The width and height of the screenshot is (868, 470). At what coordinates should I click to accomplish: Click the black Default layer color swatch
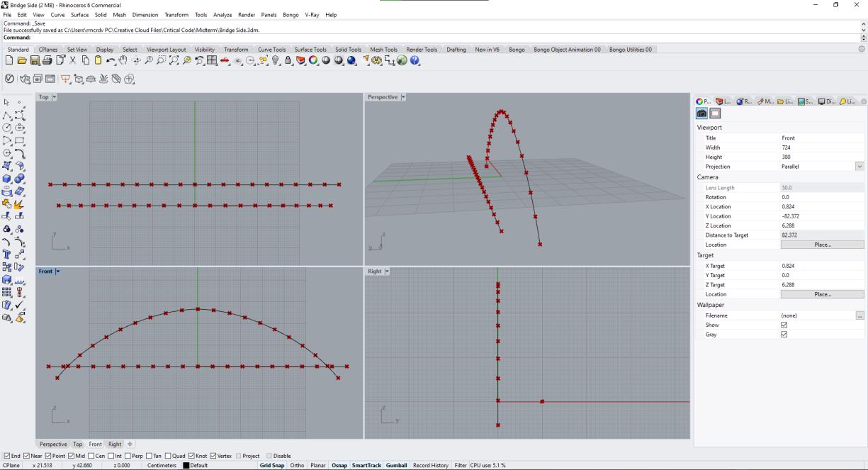[x=186, y=466]
